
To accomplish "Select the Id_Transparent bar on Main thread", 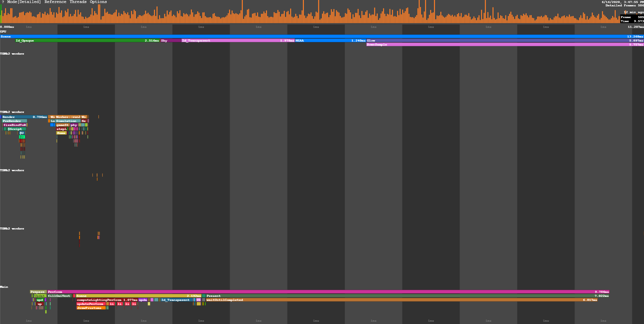I will [177, 300].
